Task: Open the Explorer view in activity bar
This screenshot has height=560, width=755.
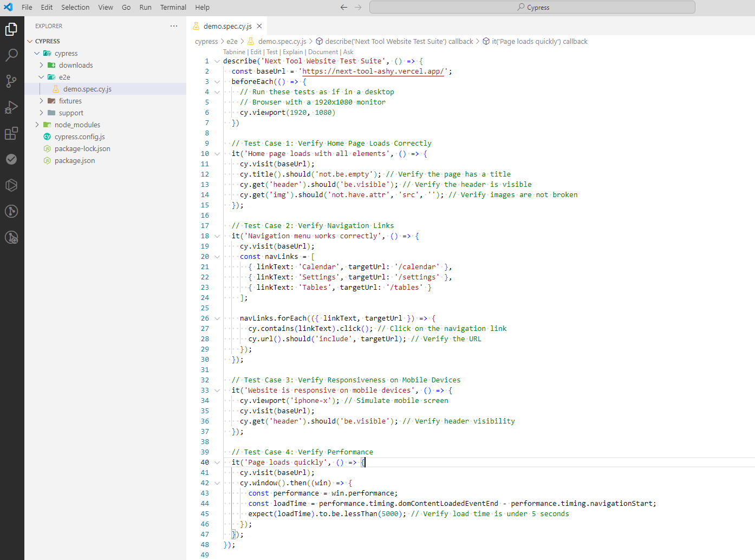Action: pos(11,29)
